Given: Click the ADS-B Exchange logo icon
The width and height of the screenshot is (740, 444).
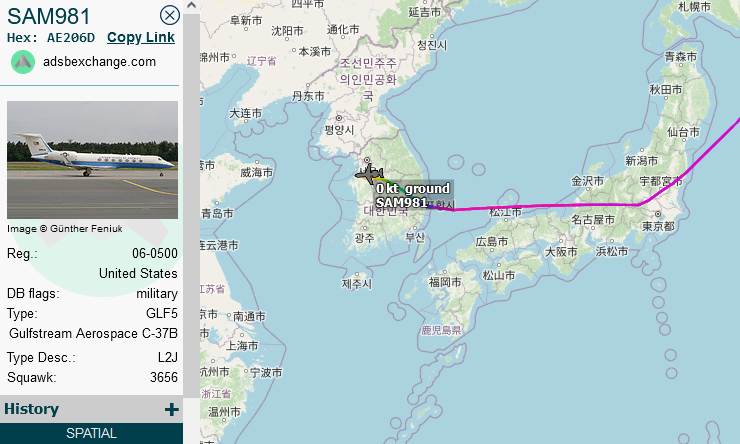Looking at the screenshot, I should 23,62.
